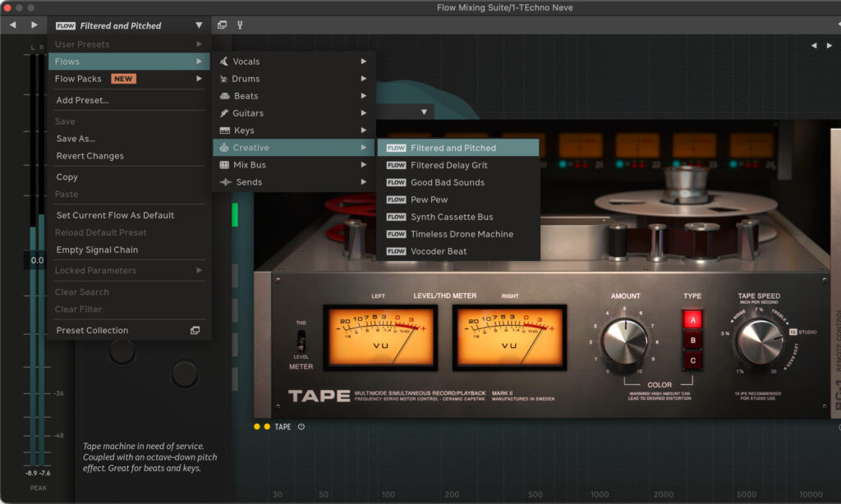The image size is (841, 504).
Task: Click the FLOW badge beside Good Bad Sounds
Action: (x=396, y=182)
